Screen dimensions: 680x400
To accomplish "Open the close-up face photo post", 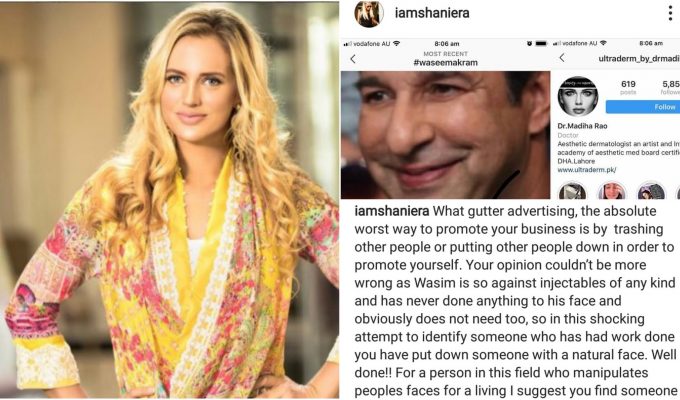I will click(x=445, y=135).
